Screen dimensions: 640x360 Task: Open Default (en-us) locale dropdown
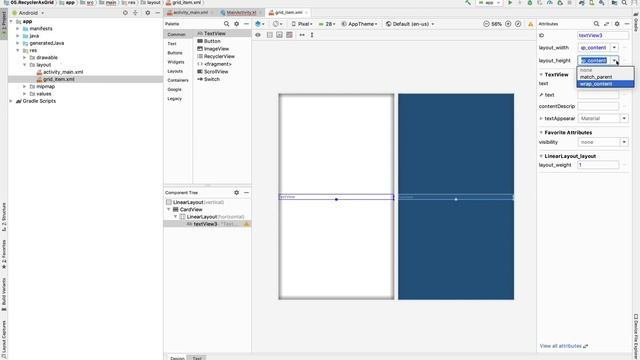410,24
